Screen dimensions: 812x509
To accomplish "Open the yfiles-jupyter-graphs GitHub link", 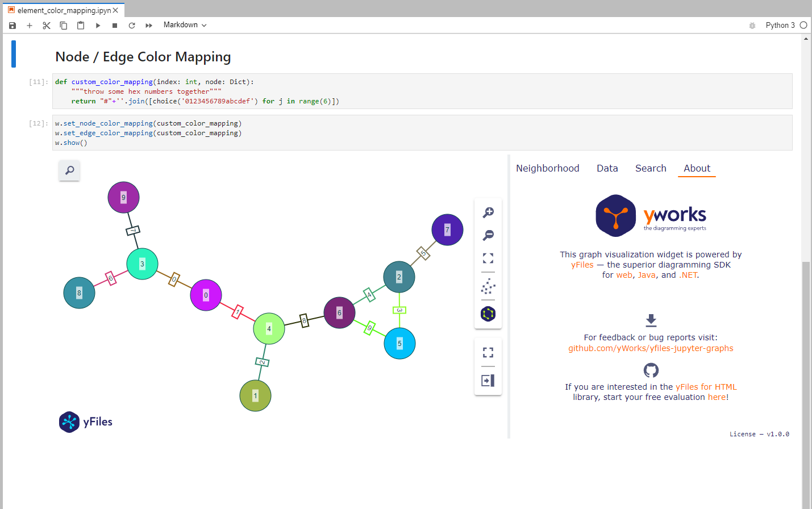I will [651, 348].
